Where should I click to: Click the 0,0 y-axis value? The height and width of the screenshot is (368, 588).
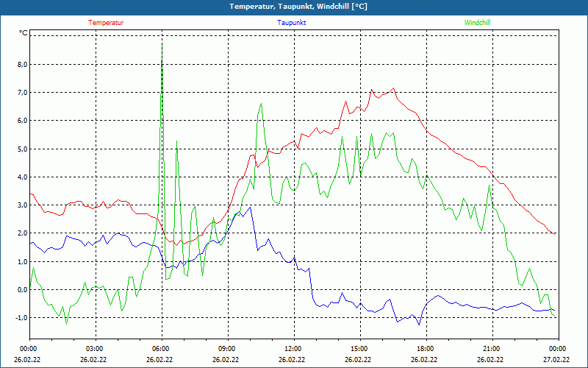point(23,290)
